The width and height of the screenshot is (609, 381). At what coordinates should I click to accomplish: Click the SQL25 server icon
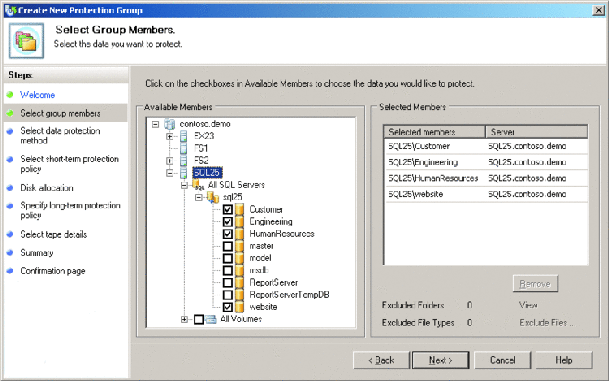click(184, 172)
